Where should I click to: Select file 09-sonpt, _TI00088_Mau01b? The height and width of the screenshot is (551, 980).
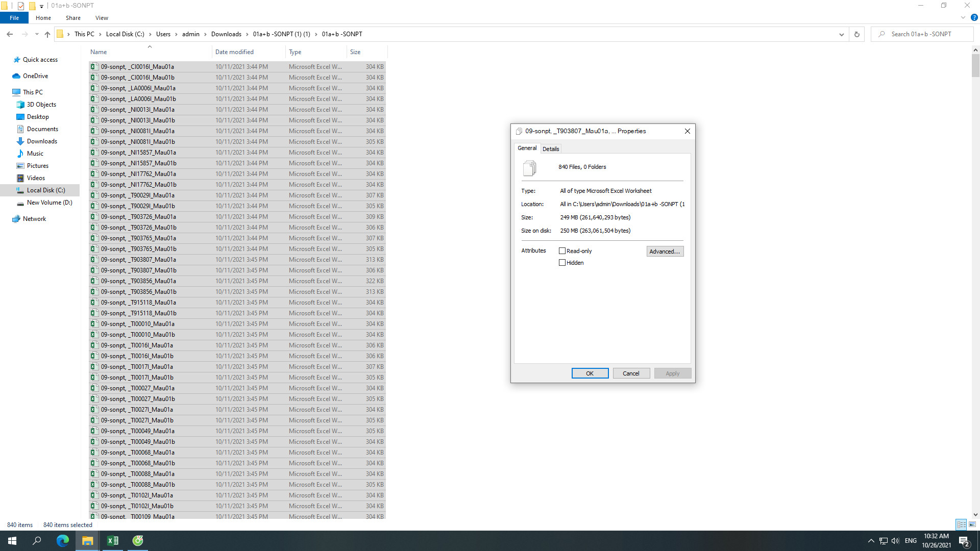coord(237,485)
